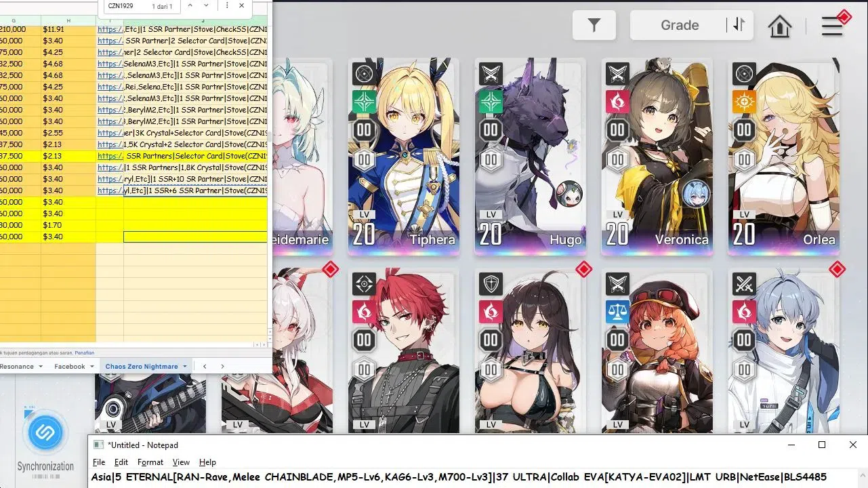
Task: Select the Chaos Zero Nightmare sheet tab
Action: (x=142, y=367)
